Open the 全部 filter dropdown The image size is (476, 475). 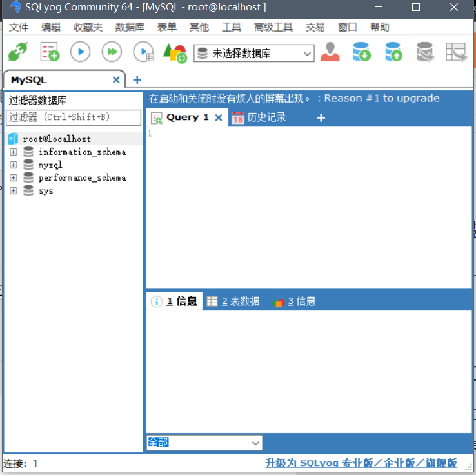tap(204, 443)
